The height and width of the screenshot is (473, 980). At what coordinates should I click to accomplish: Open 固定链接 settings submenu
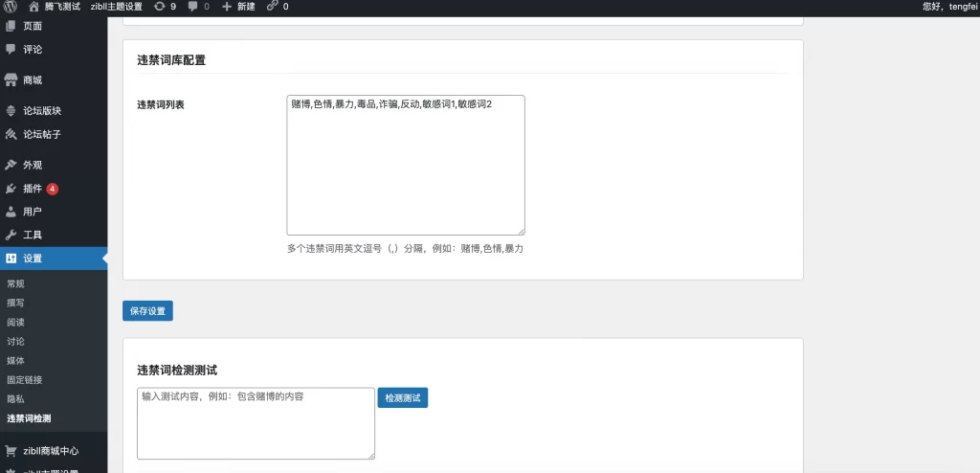click(24, 380)
